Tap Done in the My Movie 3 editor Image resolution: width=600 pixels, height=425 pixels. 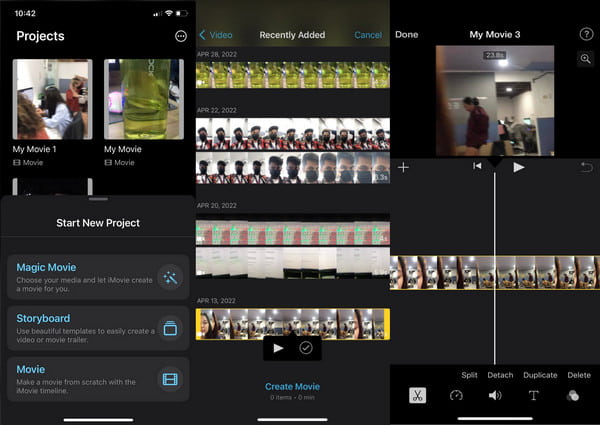(406, 35)
